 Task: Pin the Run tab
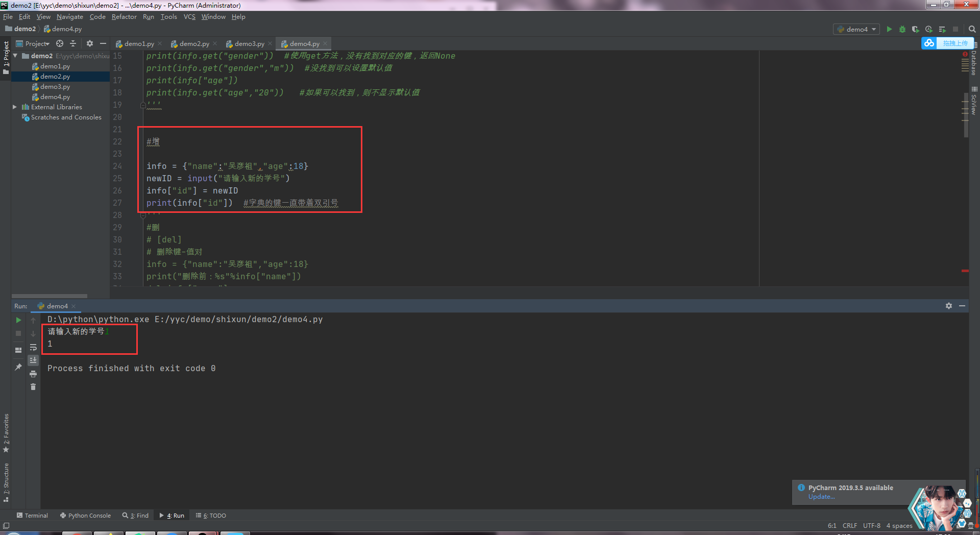18,367
